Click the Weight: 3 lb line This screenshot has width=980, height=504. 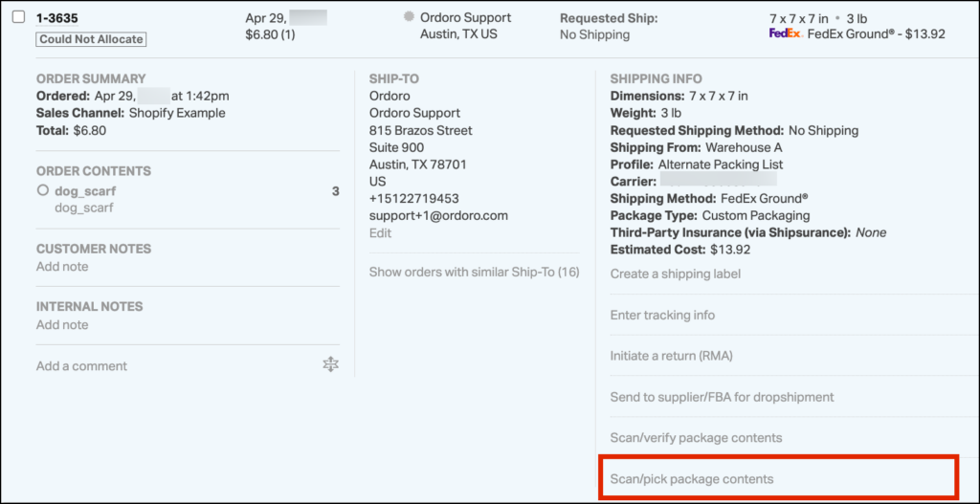646,114
